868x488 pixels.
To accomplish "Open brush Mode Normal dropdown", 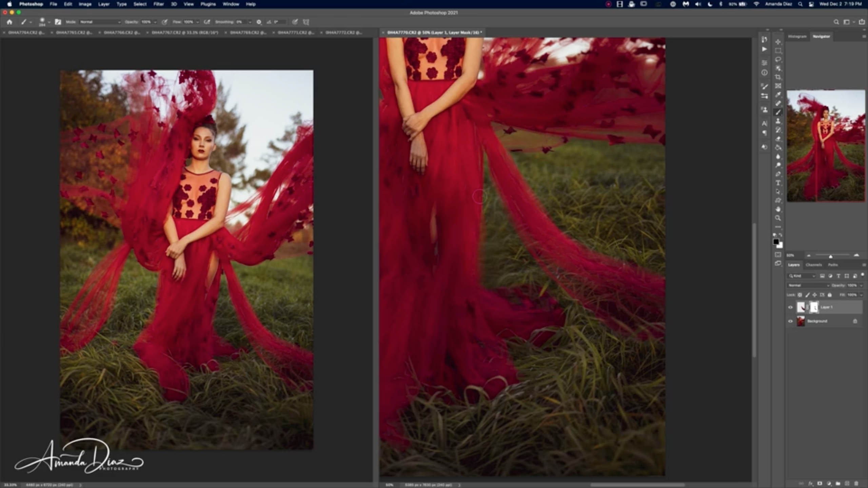I will pyautogui.click(x=100, y=22).
